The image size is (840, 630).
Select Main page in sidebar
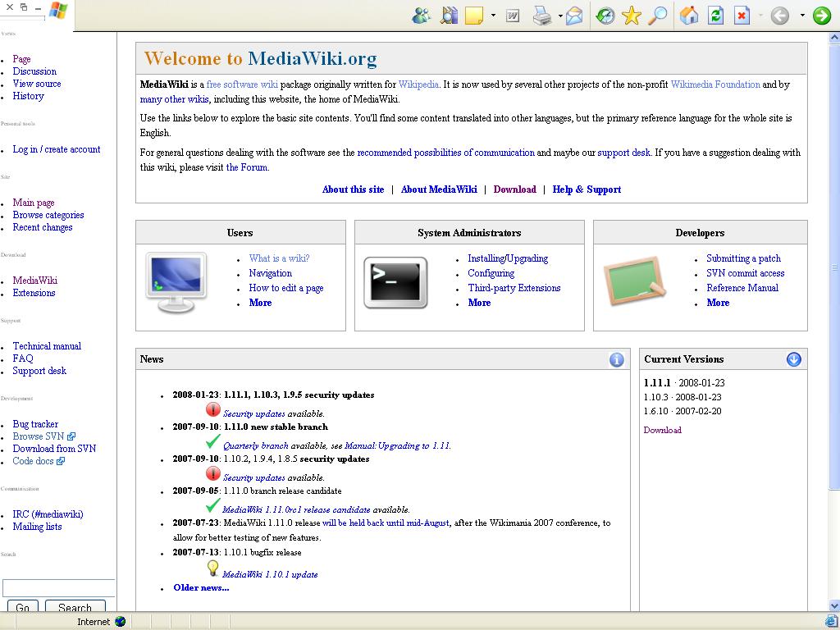click(x=34, y=203)
